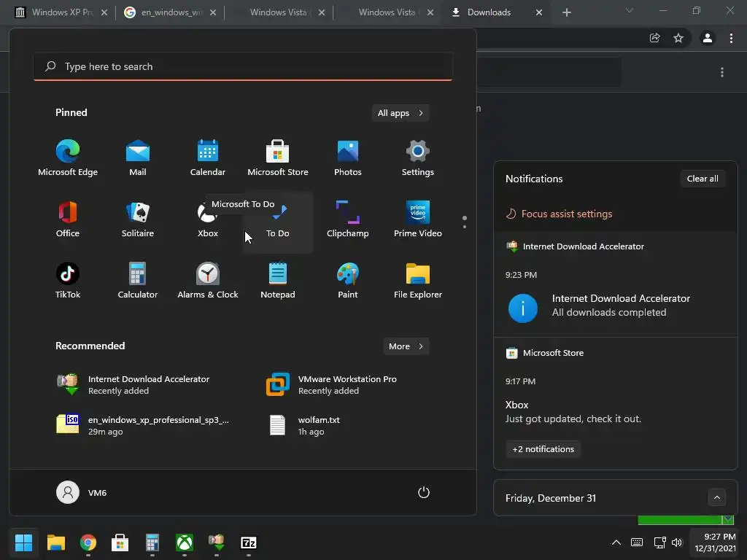The height and width of the screenshot is (560, 747).
Task: Open volume control in tray
Action: tap(677, 542)
